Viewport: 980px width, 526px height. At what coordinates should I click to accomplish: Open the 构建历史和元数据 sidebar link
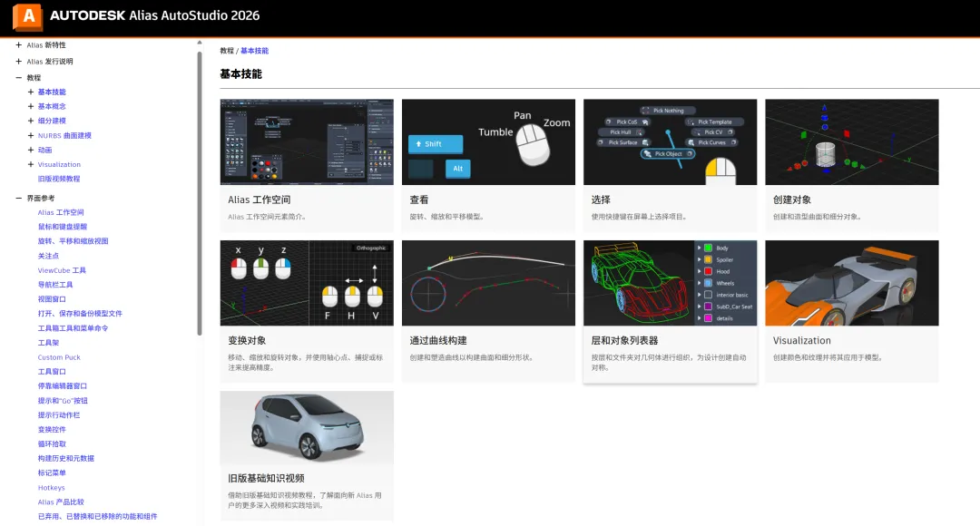(65, 459)
